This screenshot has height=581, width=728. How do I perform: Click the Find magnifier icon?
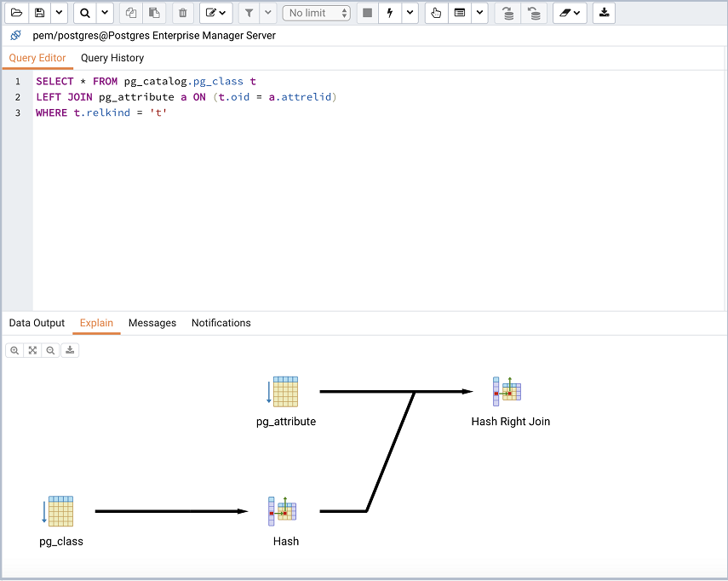pyautogui.click(x=85, y=13)
